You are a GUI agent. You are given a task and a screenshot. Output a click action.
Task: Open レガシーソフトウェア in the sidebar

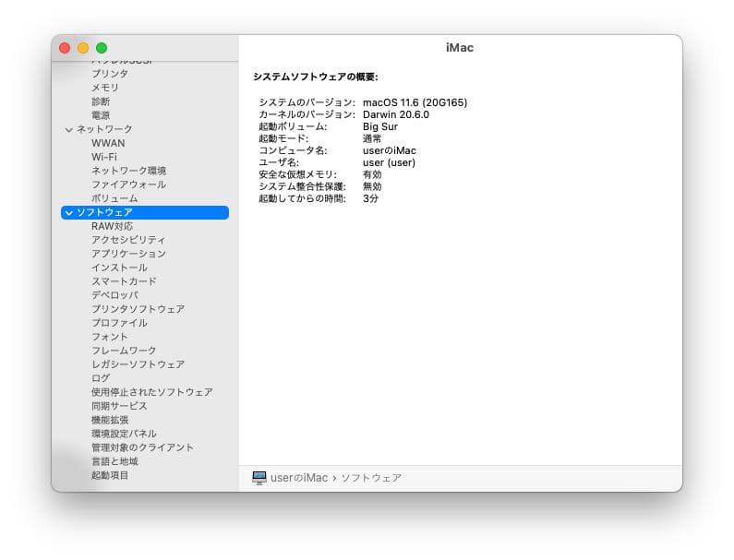(x=138, y=364)
